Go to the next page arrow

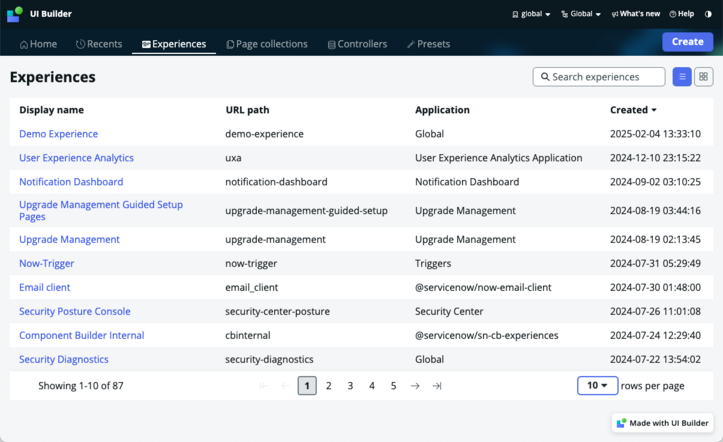coord(415,386)
